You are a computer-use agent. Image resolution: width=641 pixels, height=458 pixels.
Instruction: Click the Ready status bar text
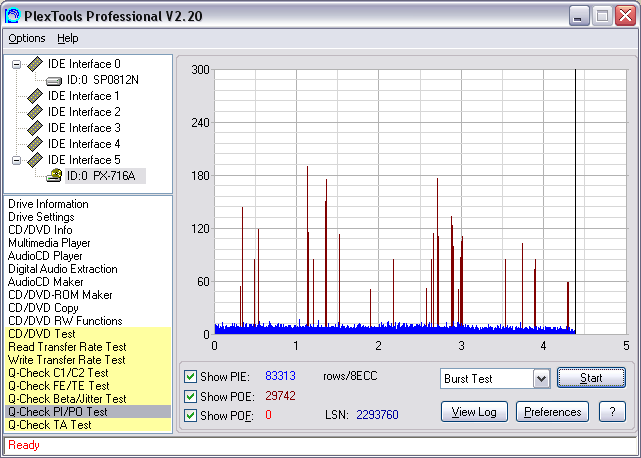coord(24,445)
